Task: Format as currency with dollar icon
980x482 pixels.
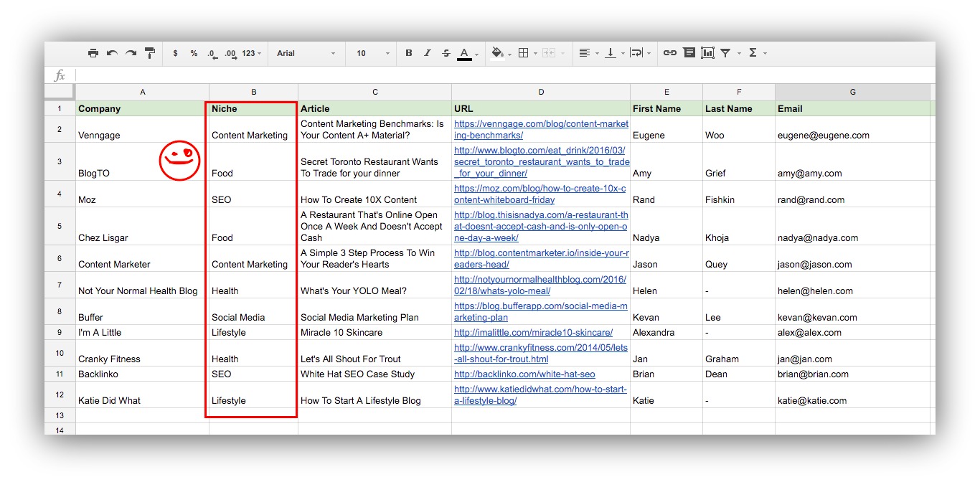Action: (175, 53)
